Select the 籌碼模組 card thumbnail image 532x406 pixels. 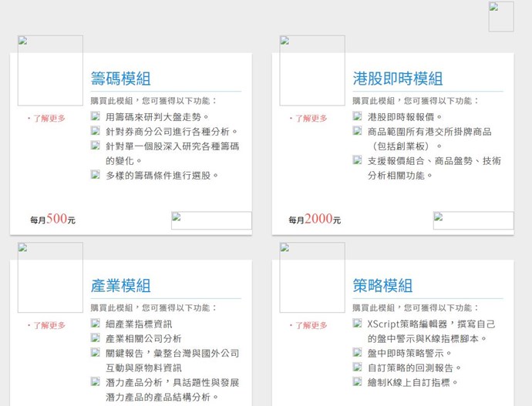[x=50, y=70]
